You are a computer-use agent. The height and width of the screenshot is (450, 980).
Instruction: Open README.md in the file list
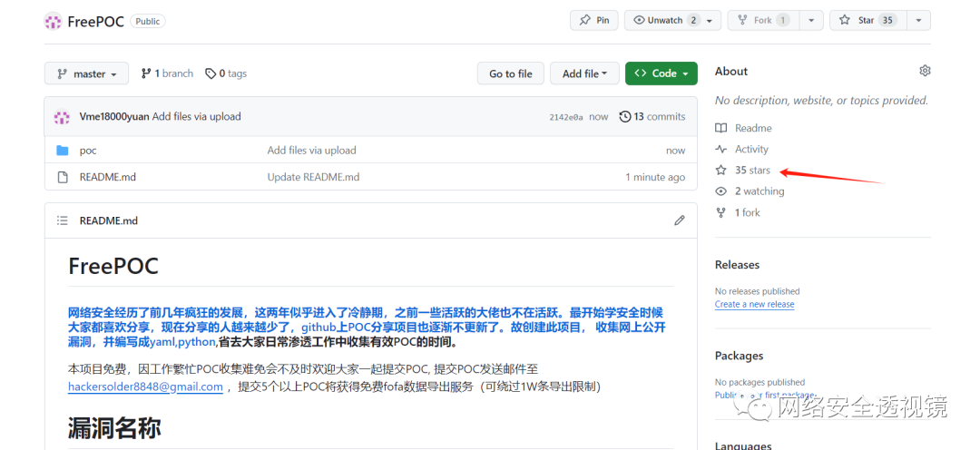click(x=107, y=177)
